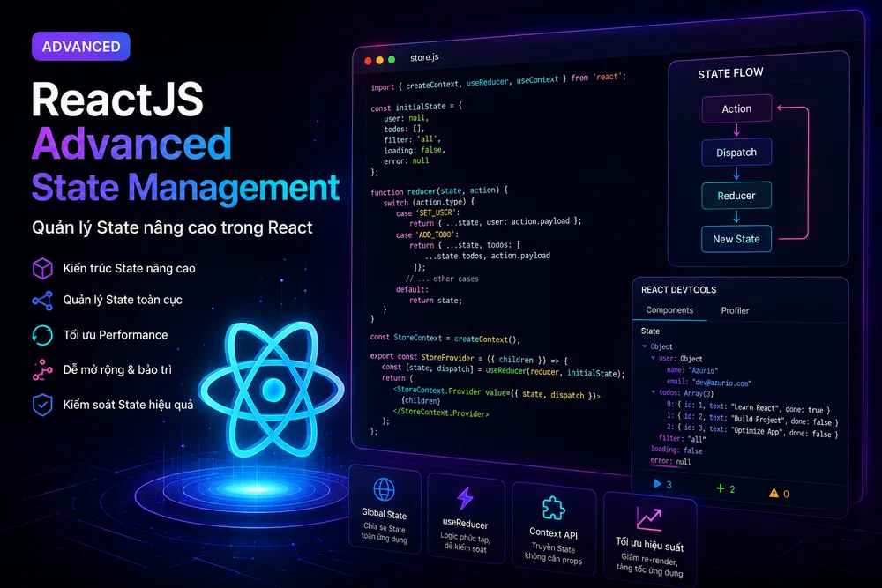Viewport: 882px width, 588px height.
Task: Click the yellow minimize dot of store.js window
Action: [x=379, y=60]
